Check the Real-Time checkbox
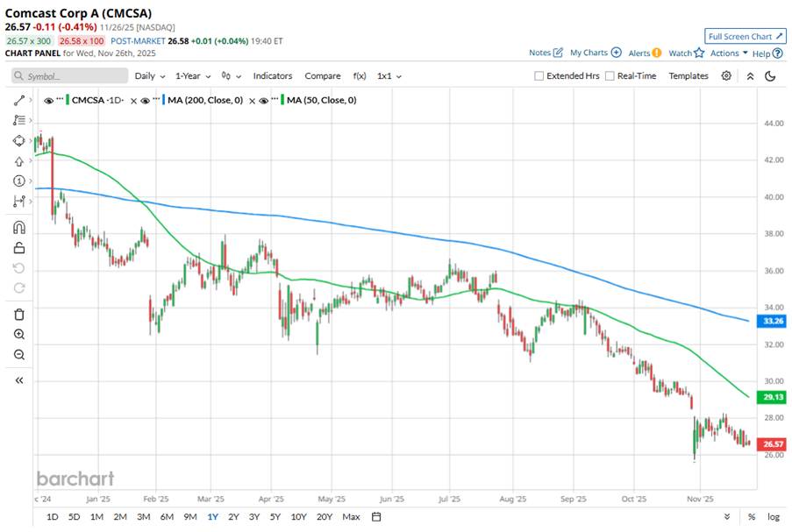Screen dimensions: 792x532 (610, 76)
